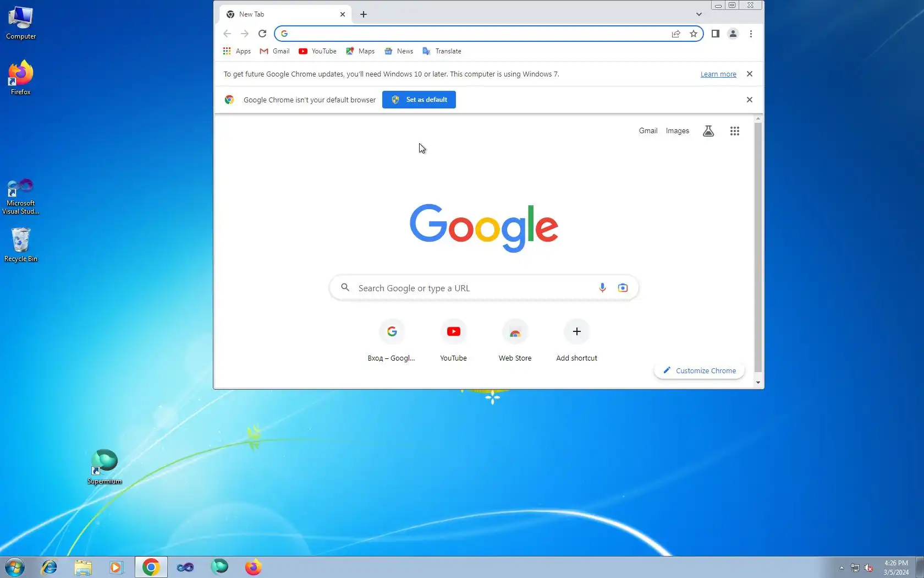Click the Gmail link on the page
Image resolution: width=924 pixels, height=578 pixels.
click(648, 131)
